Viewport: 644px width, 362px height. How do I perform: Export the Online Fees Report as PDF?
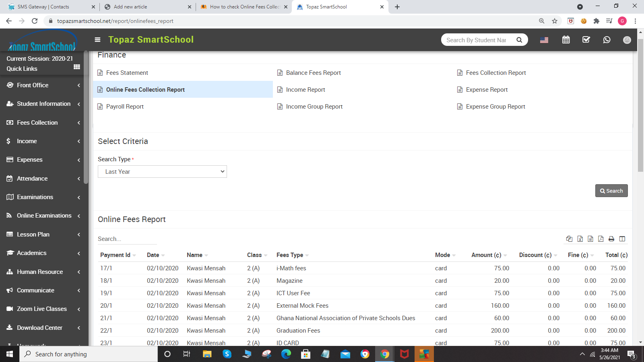[x=601, y=239]
